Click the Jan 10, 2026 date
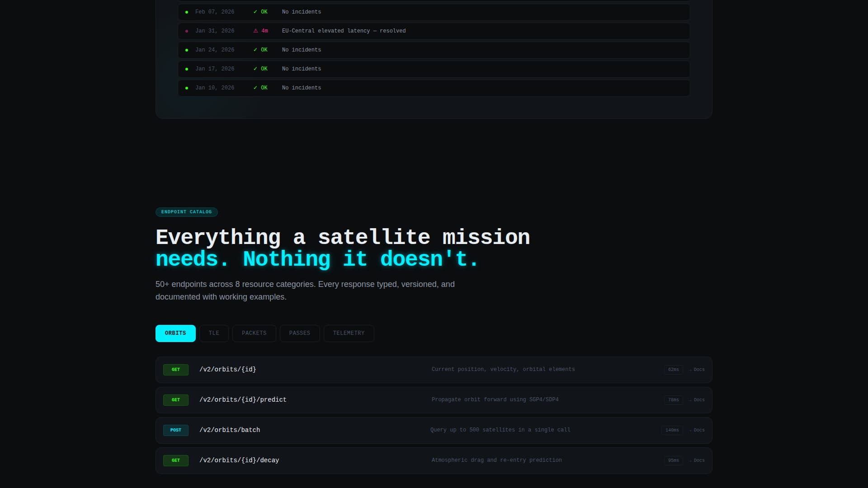Screen dimensions: 868x488 click(x=215, y=88)
